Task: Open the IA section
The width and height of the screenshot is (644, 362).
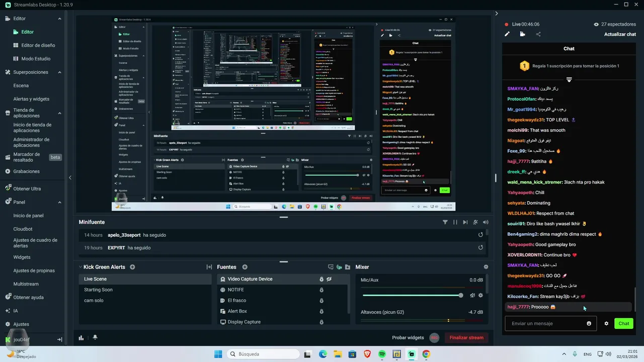Action: point(16,311)
